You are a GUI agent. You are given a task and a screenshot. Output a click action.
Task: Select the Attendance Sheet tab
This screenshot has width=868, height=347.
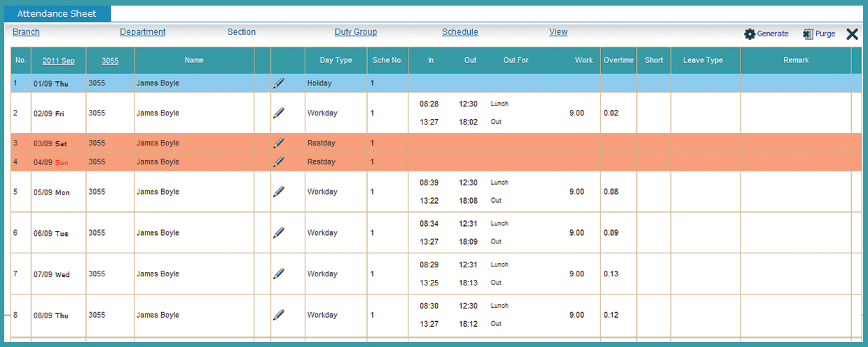(x=57, y=13)
